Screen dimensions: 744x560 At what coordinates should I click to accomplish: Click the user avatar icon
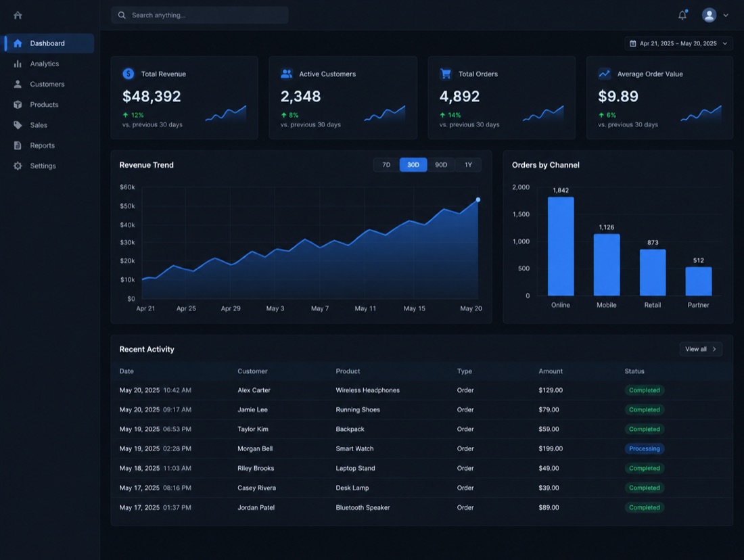coord(710,15)
